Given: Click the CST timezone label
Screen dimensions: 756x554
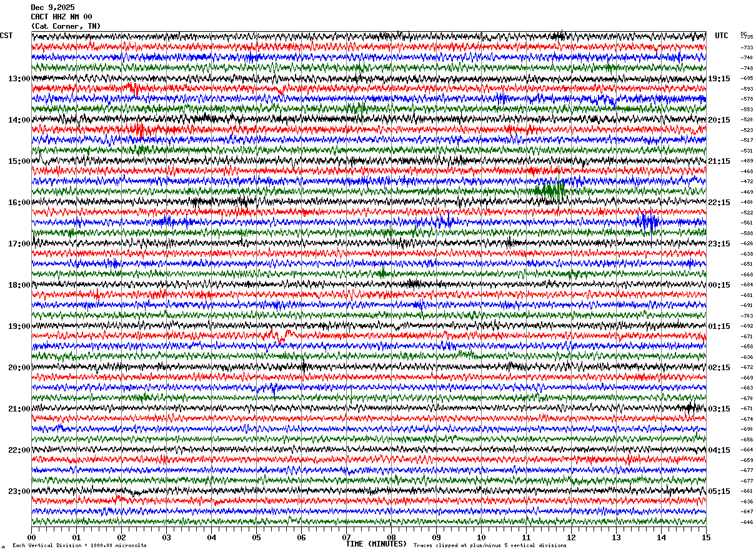Looking at the screenshot, I should (6, 36).
